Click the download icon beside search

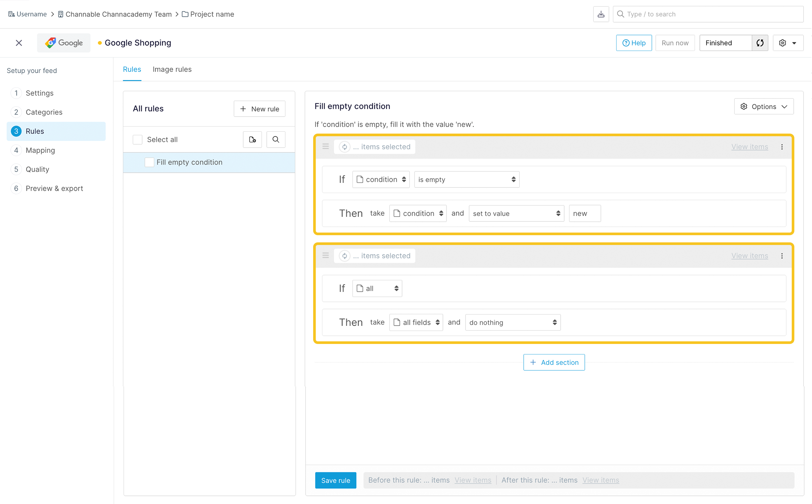[x=601, y=14]
